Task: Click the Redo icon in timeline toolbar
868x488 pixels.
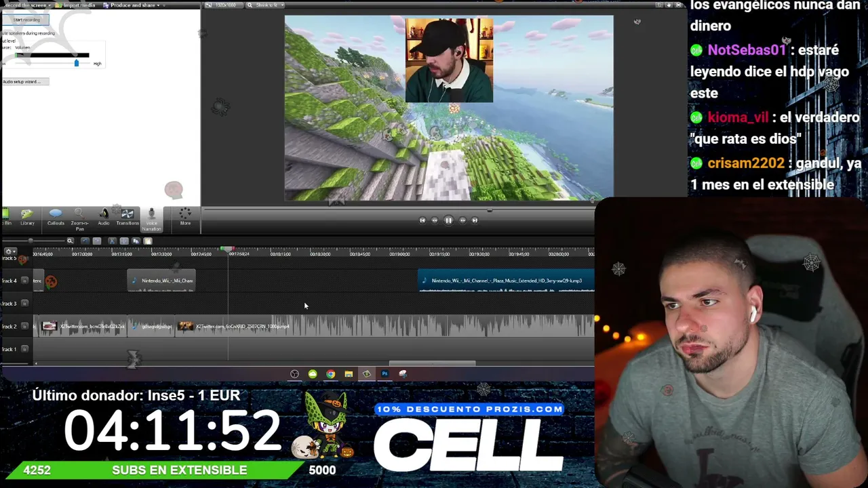Action: [97, 241]
